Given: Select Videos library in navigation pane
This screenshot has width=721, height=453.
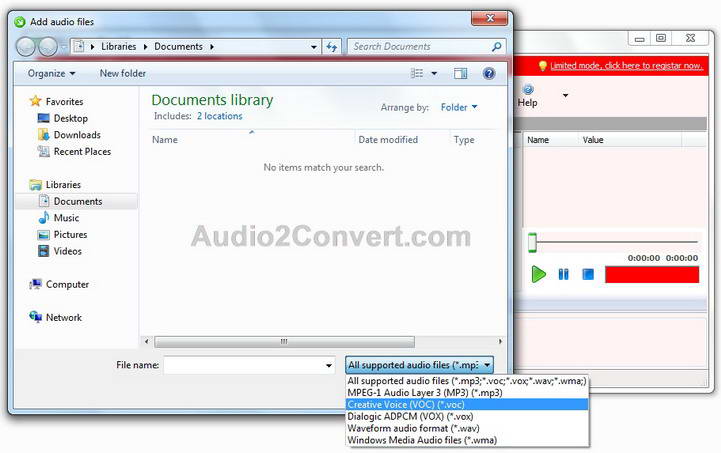Looking at the screenshot, I should coord(67,251).
